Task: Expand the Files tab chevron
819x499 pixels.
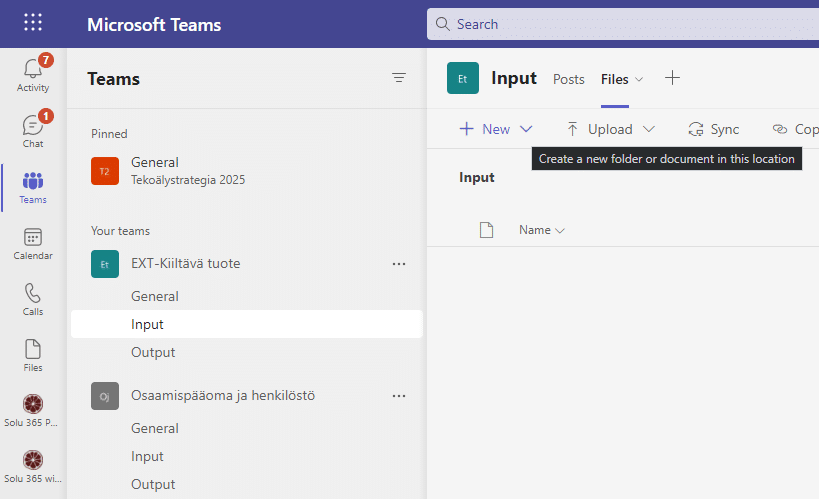Action: (639, 79)
